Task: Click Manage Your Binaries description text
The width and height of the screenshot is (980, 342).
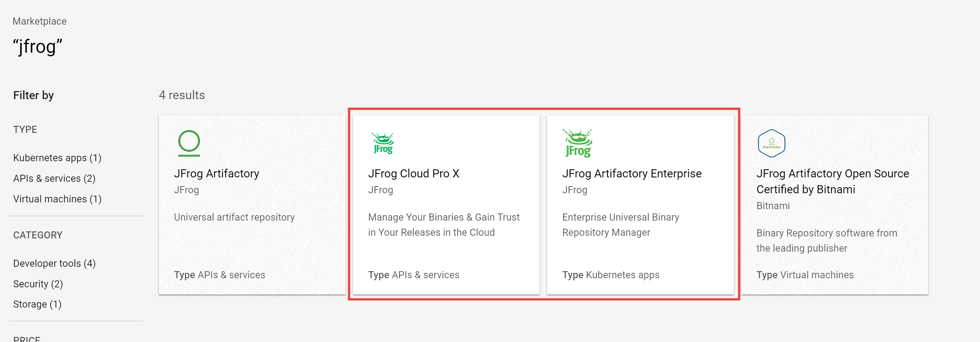Action: click(x=443, y=224)
